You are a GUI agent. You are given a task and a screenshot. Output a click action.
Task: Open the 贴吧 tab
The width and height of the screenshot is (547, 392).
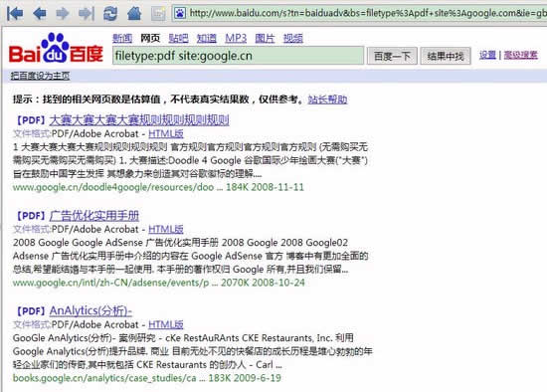click(178, 38)
